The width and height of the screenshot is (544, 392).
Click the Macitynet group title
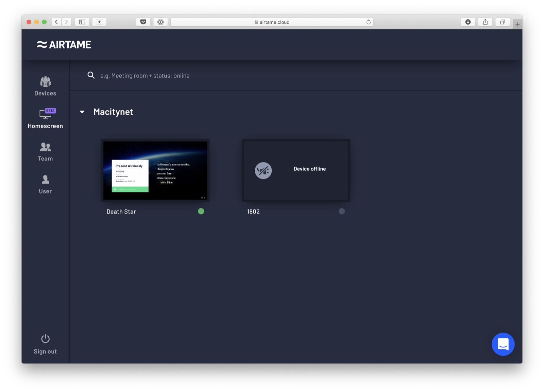(113, 112)
